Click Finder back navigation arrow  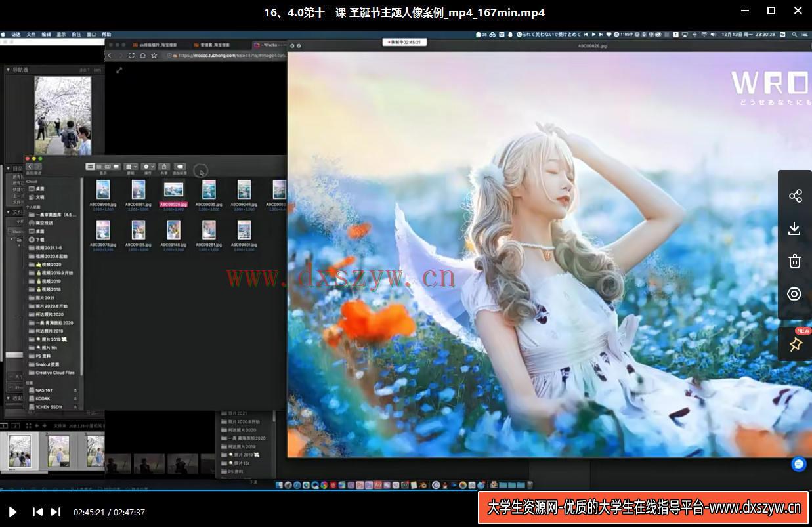(30, 167)
